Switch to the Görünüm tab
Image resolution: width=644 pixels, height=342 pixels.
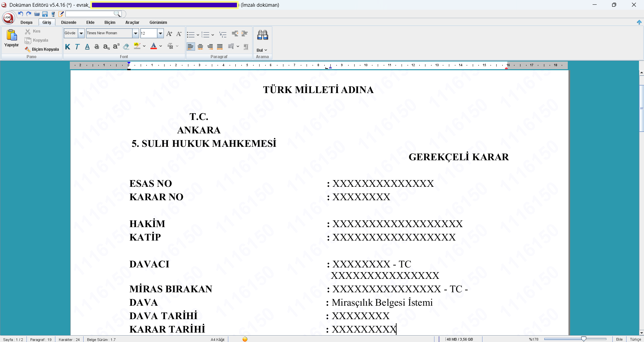point(158,23)
